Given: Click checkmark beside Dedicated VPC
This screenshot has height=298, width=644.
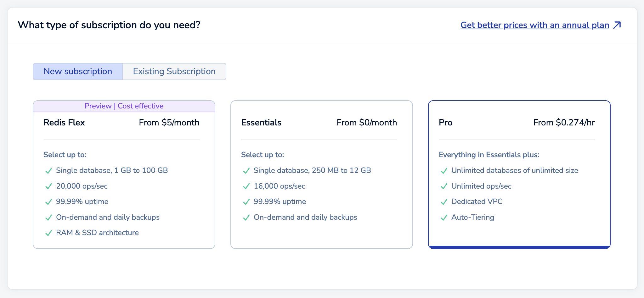Looking at the screenshot, I should pos(444,202).
